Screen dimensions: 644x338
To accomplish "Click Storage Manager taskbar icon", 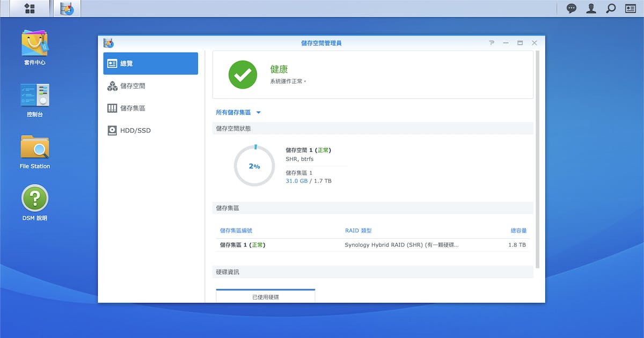I will pos(67,9).
